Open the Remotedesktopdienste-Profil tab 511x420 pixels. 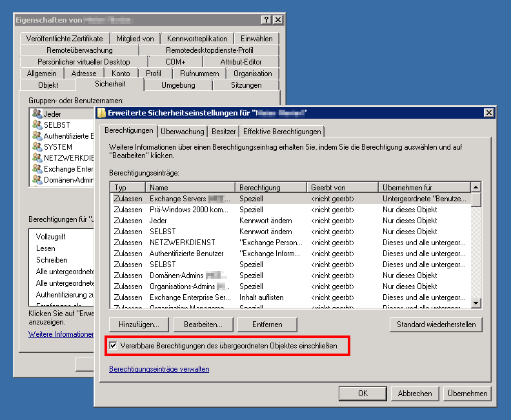coord(210,50)
